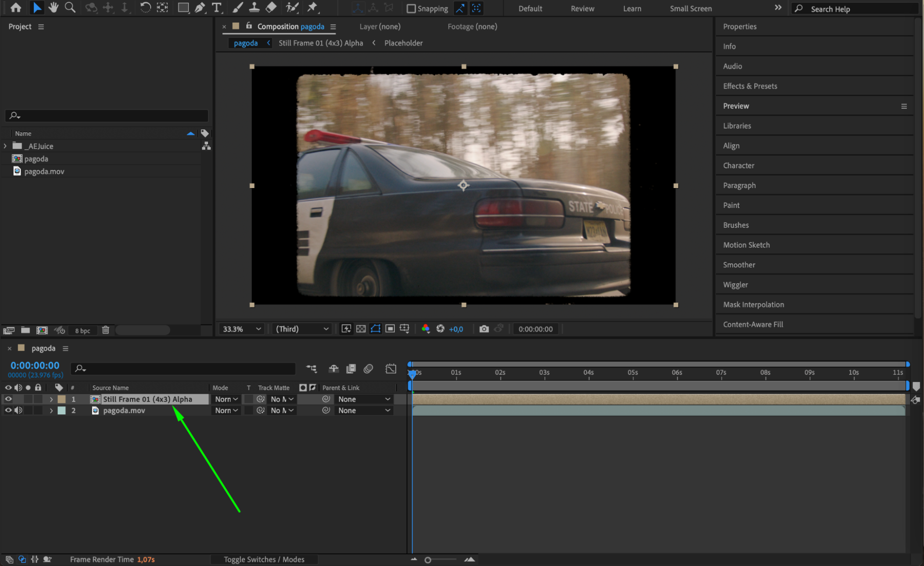The height and width of the screenshot is (566, 924).
Task: Create new composition from Project panel
Action: [x=42, y=330]
